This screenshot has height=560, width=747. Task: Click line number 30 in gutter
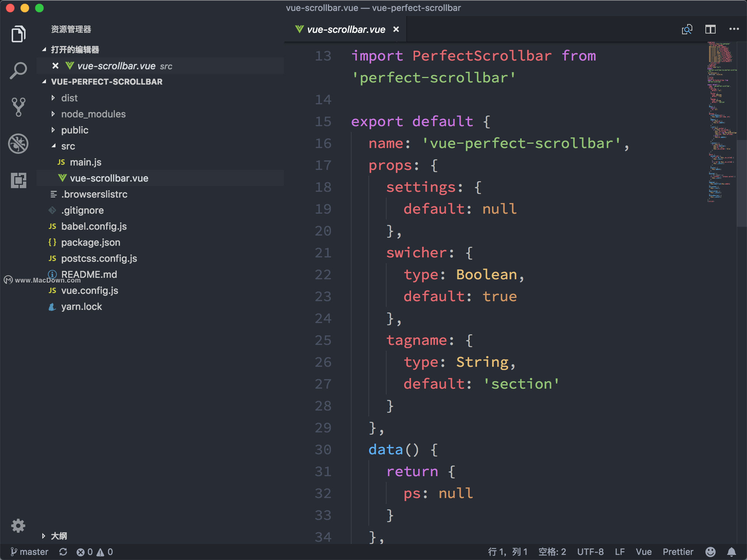click(x=323, y=450)
